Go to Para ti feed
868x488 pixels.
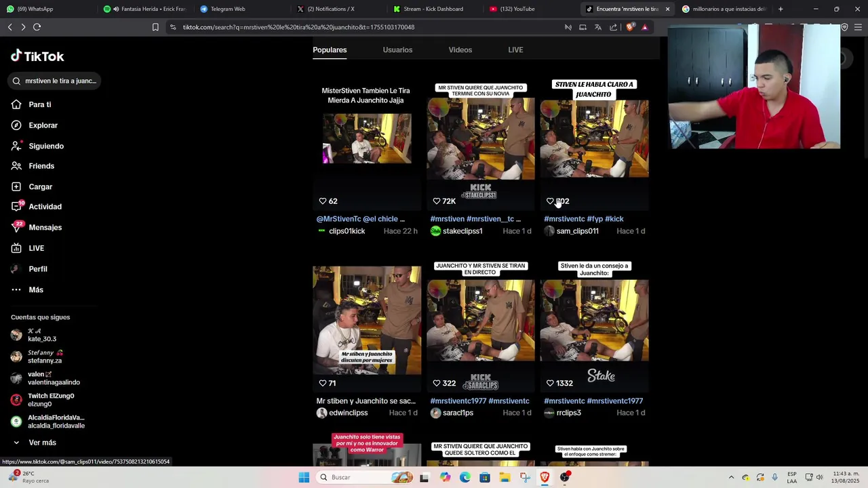tap(39, 104)
